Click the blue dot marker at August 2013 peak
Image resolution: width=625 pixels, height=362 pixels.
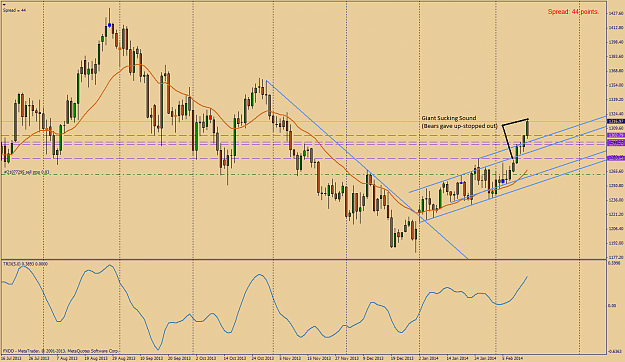pyautogui.click(x=110, y=25)
